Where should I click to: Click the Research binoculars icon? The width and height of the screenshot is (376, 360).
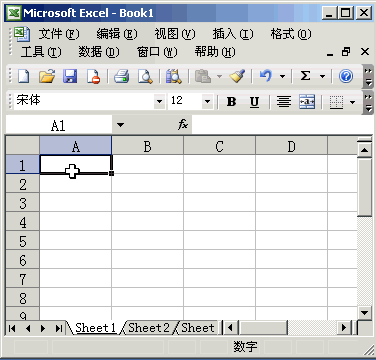(174, 76)
